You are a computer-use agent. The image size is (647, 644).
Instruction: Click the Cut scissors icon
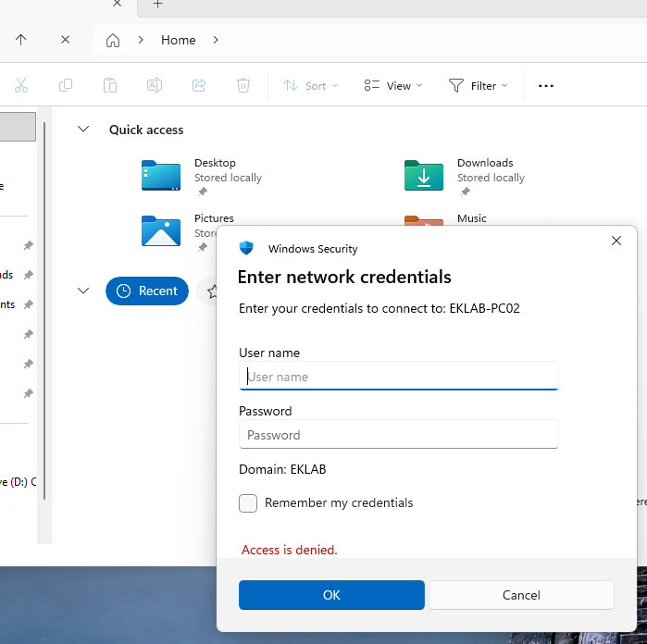(21, 85)
